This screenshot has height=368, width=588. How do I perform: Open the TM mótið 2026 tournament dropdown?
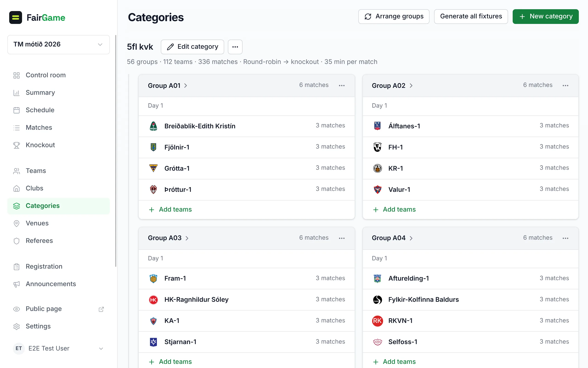coord(59,44)
